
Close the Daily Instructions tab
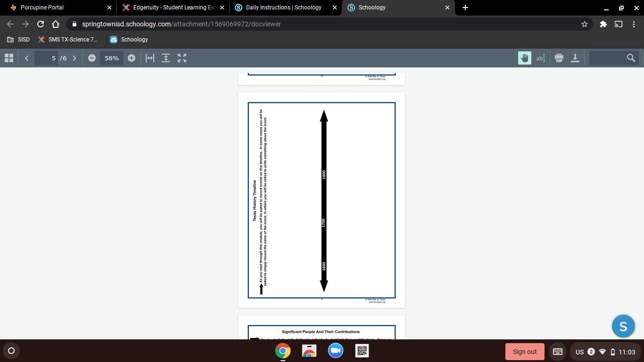click(335, 8)
